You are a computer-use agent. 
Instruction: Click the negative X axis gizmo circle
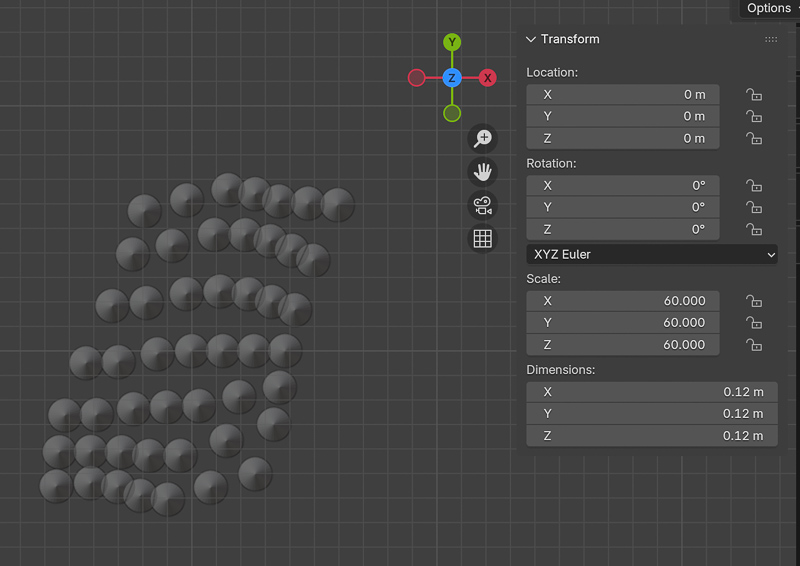tap(417, 78)
